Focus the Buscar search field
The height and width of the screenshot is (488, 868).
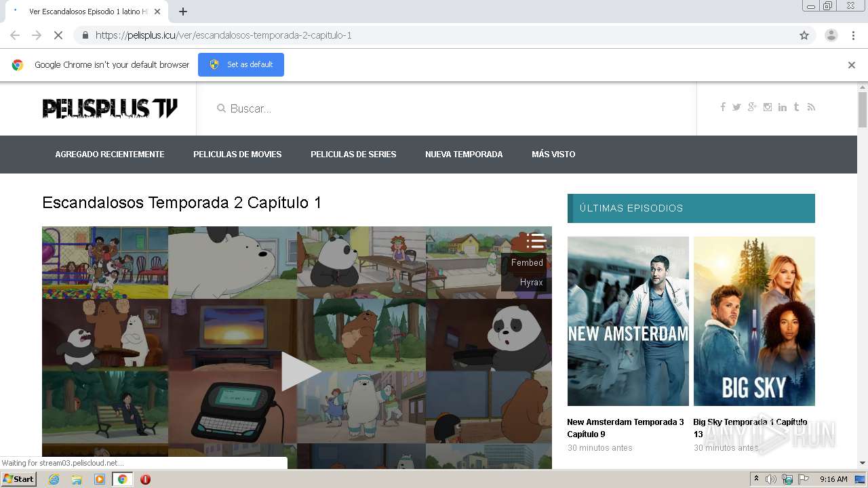pos(446,108)
